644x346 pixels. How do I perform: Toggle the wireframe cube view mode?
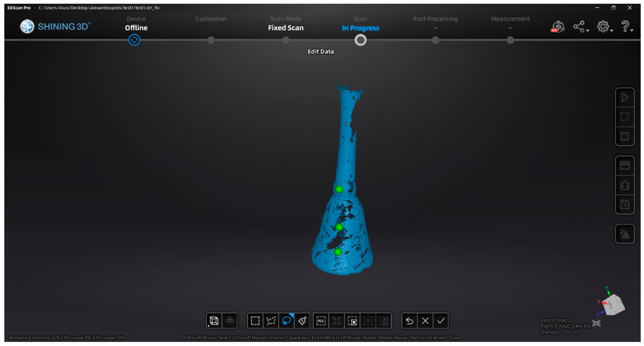214,320
